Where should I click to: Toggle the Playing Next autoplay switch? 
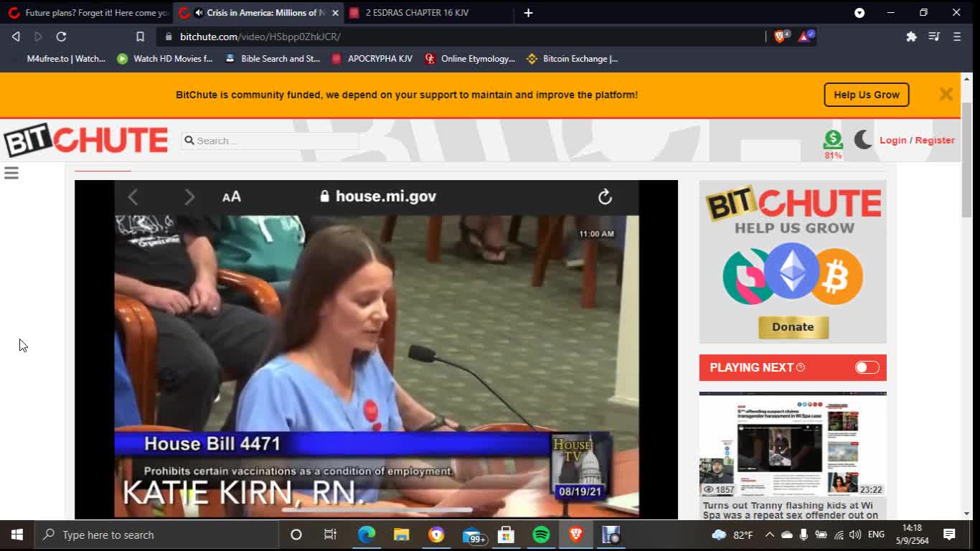[x=867, y=367]
